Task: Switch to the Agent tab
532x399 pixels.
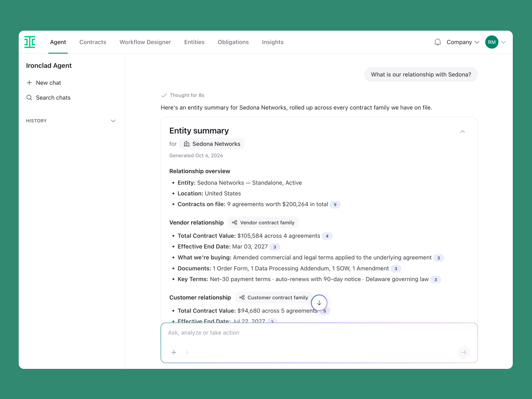Action: [x=58, y=42]
